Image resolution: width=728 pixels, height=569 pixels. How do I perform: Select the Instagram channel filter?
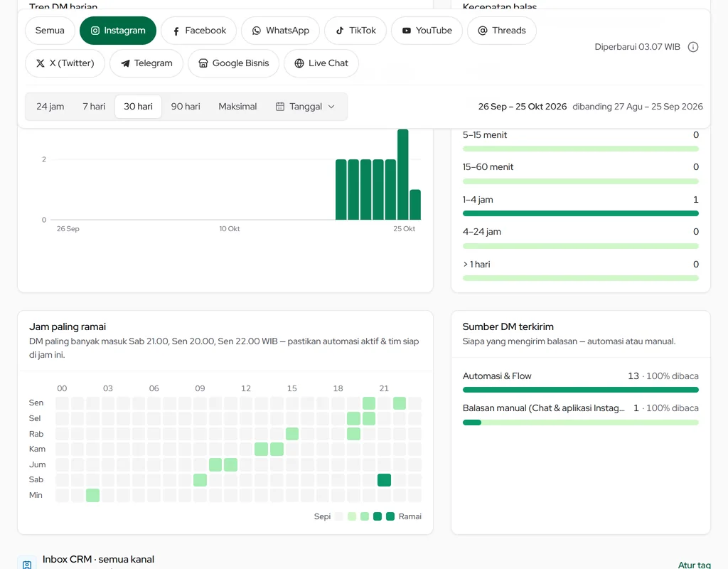[x=118, y=31]
